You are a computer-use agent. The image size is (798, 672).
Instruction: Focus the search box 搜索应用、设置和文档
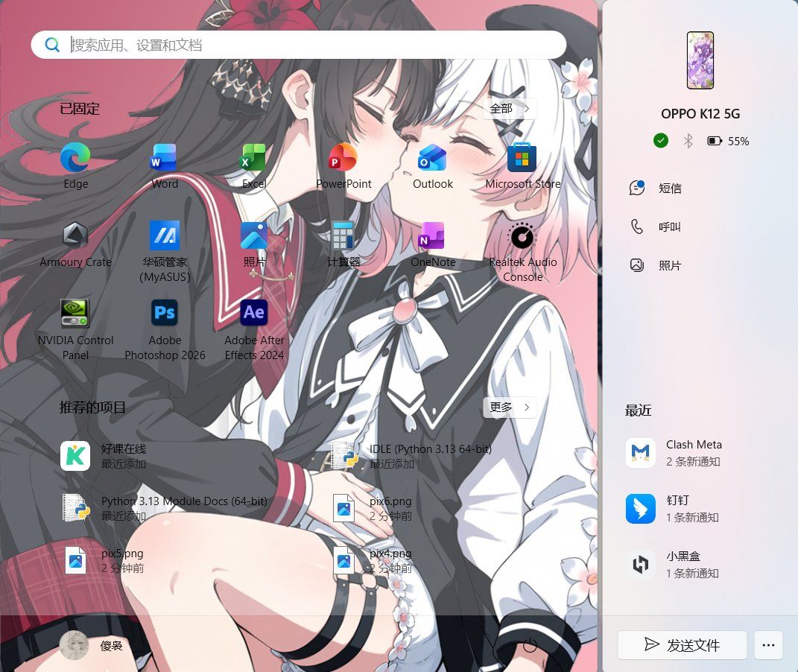(299, 45)
